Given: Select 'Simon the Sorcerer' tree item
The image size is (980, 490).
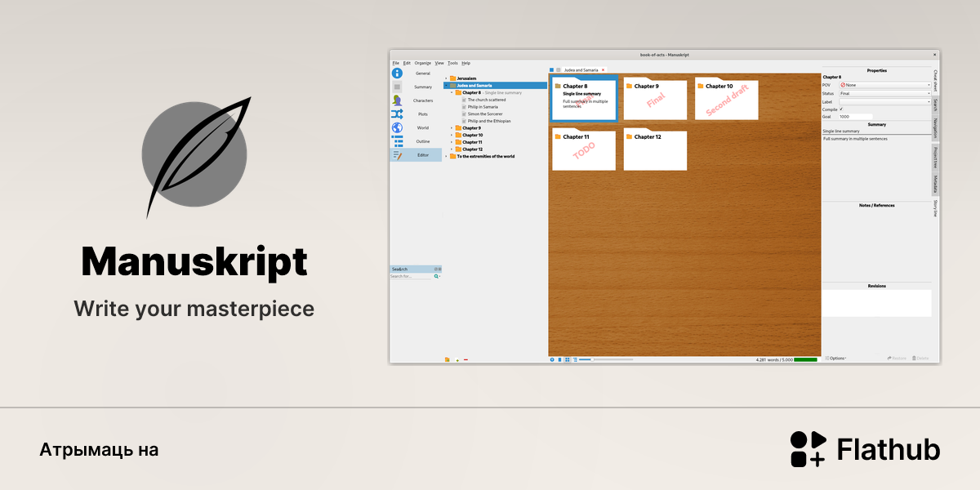Looking at the screenshot, I should 485,114.
